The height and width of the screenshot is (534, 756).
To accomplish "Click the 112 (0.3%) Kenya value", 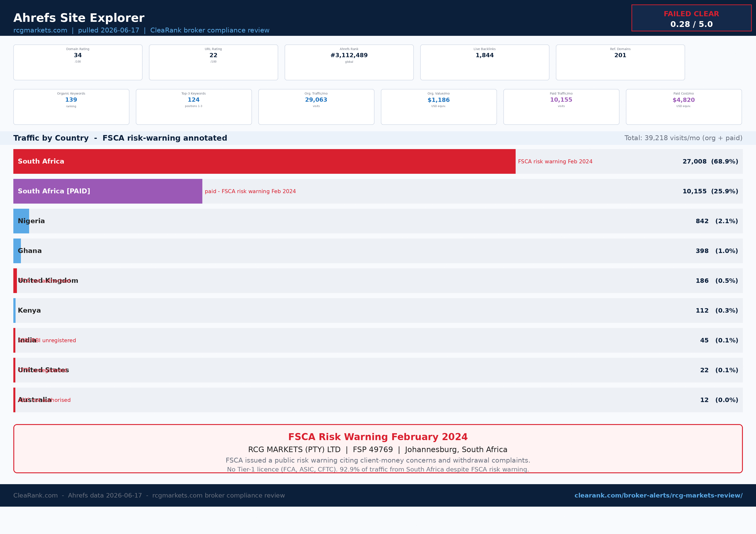I will [x=717, y=311].
